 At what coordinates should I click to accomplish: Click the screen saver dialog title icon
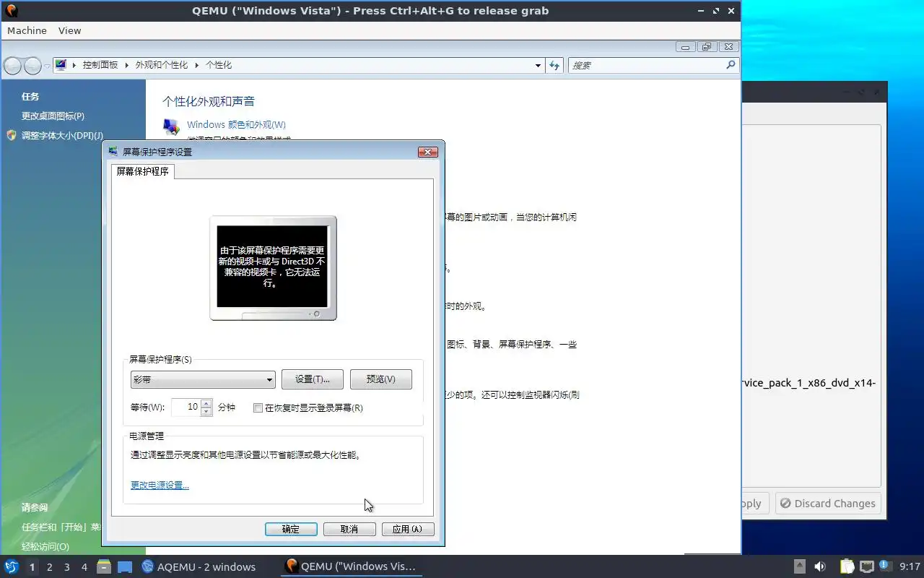(113, 152)
